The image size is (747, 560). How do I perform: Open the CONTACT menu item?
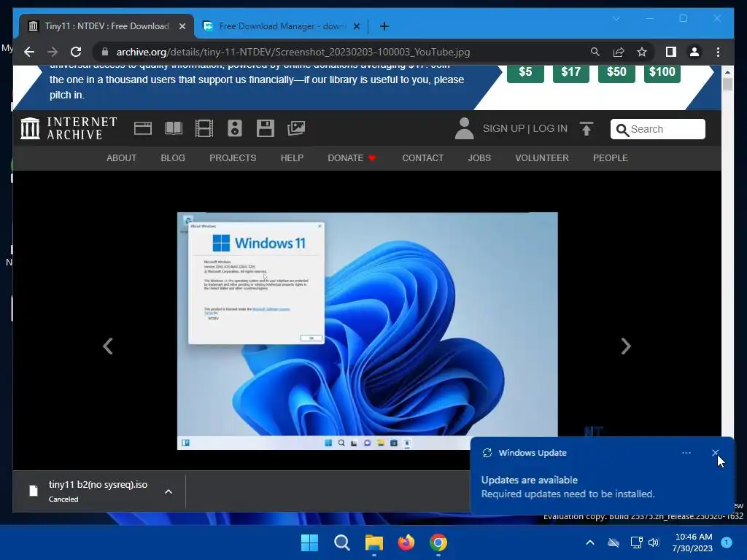[x=422, y=158]
